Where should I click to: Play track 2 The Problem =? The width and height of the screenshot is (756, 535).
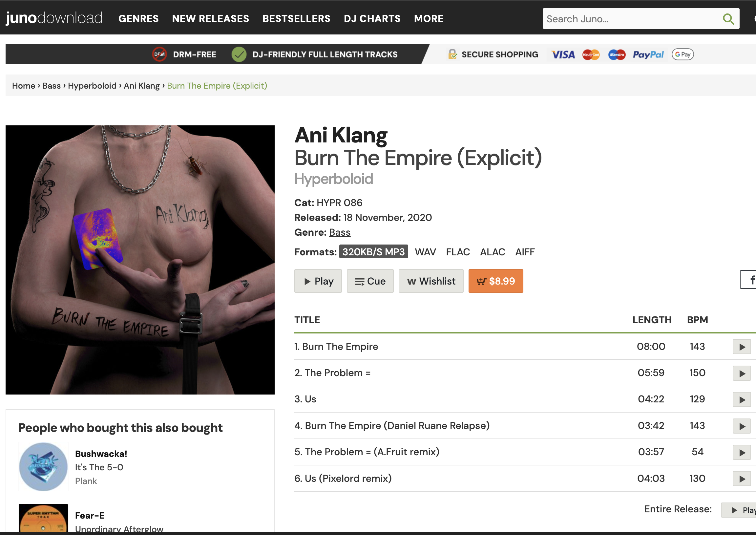point(742,373)
